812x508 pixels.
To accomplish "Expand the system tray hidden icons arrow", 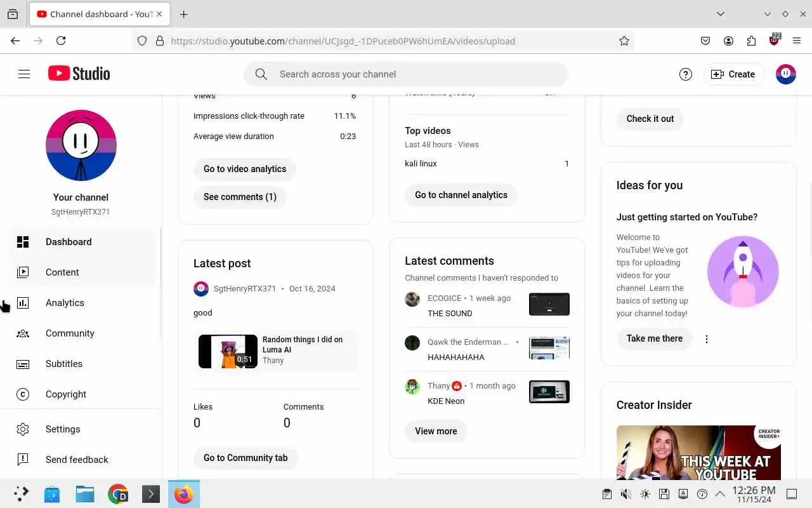I will [x=720, y=494].
